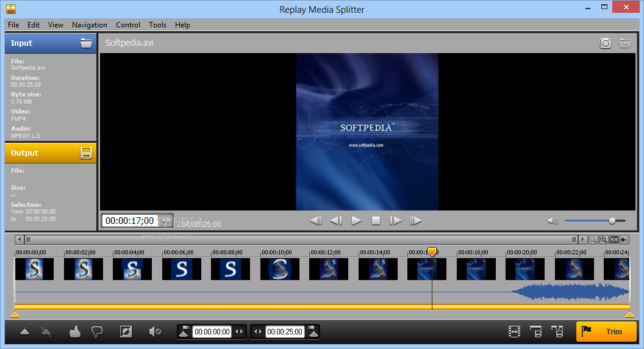The image size is (644, 349).
Task: Step back one frame
Action: tap(335, 221)
